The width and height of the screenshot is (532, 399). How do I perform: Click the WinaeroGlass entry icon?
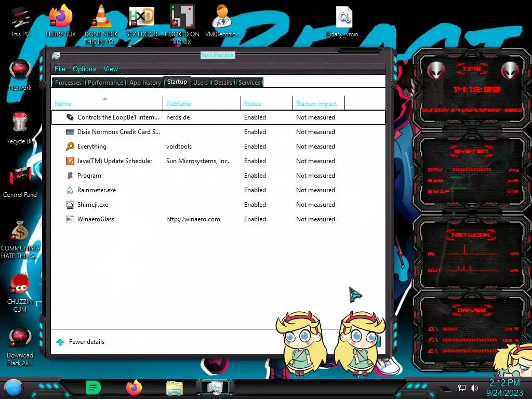click(70, 219)
